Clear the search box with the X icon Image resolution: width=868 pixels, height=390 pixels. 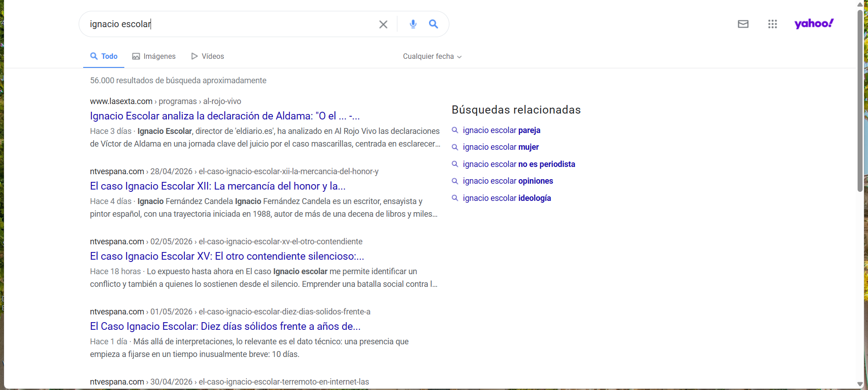[383, 24]
